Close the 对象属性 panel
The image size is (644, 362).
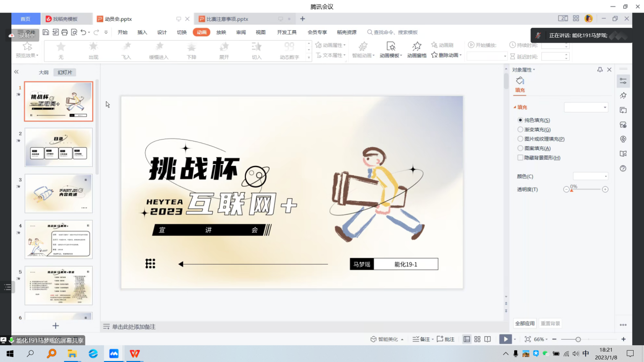(x=609, y=70)
